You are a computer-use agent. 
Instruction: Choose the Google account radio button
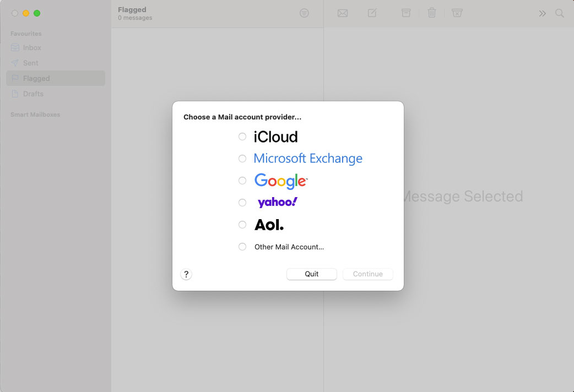242,181
